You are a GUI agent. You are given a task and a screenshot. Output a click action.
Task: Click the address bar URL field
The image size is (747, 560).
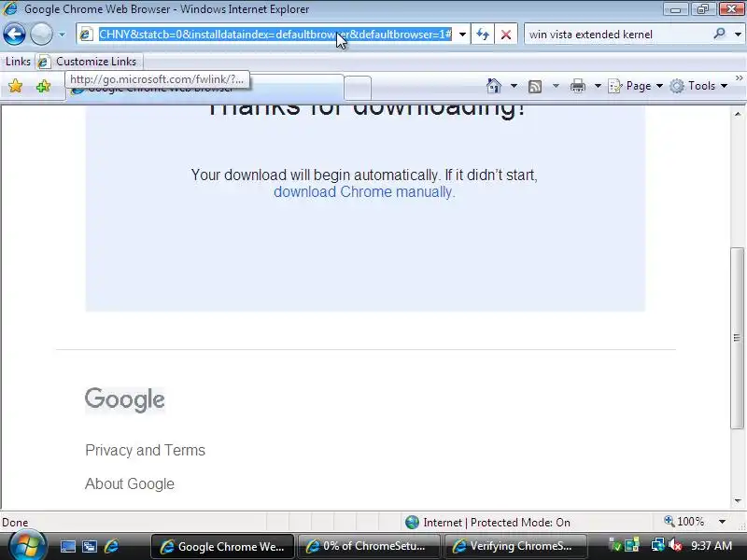(275, 35)
